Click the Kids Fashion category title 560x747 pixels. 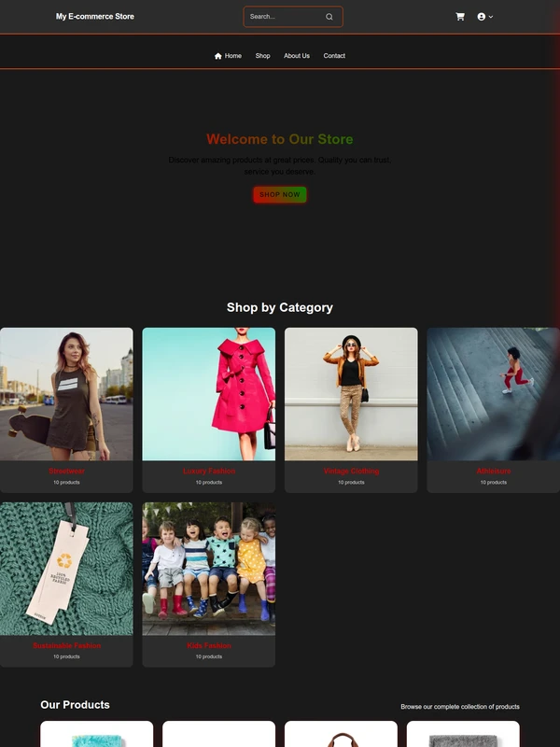(x=208, y=645)
